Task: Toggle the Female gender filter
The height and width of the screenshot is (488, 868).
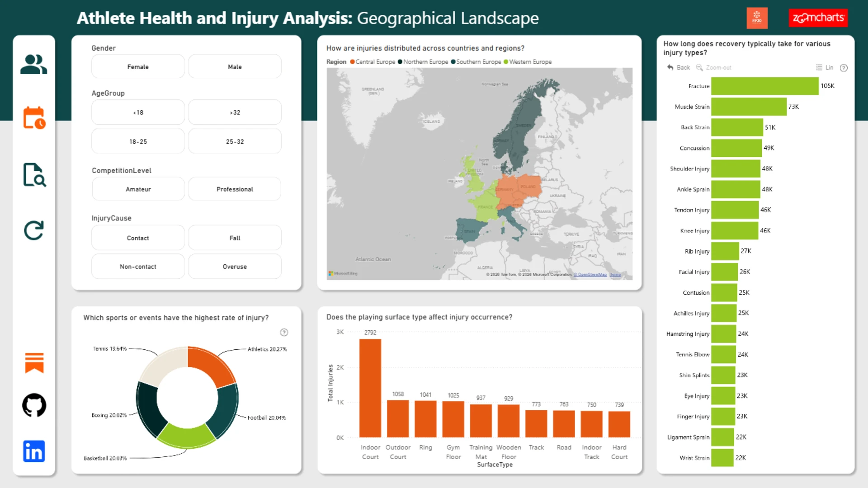Action: 138,66
